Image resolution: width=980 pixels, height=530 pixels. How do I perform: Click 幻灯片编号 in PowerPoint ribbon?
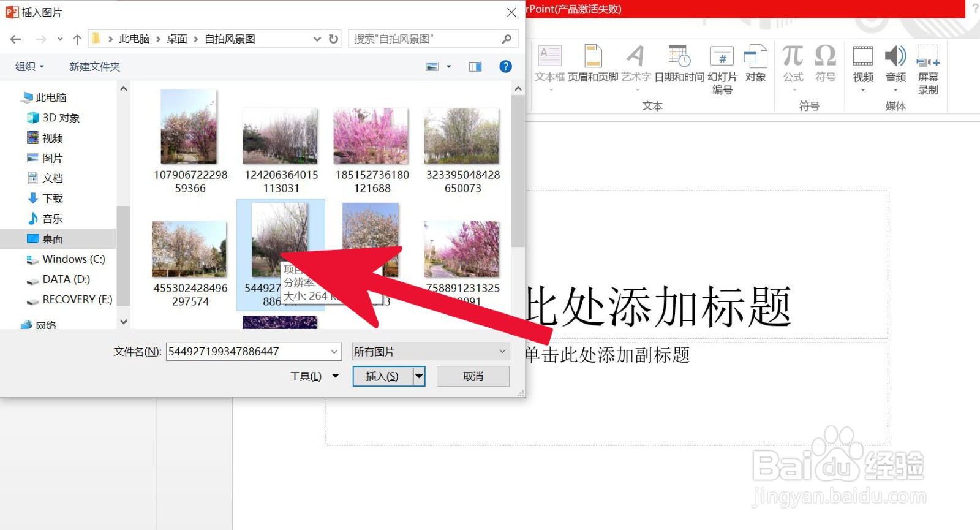(x=722, y=70)
